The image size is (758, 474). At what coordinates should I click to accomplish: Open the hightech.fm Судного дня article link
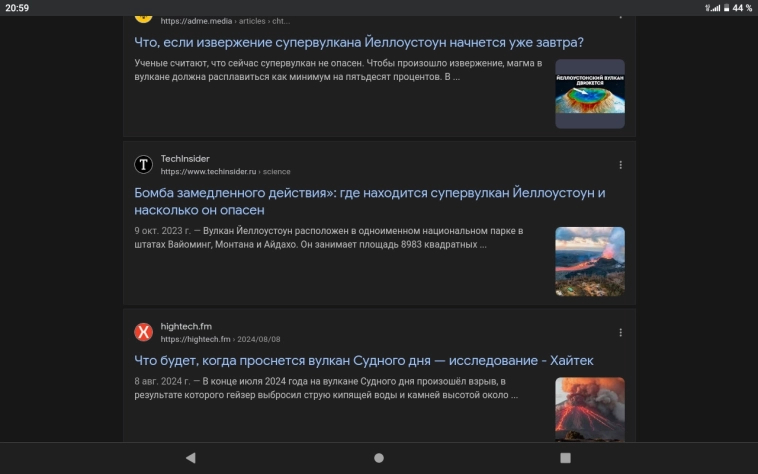pos(364,360)
